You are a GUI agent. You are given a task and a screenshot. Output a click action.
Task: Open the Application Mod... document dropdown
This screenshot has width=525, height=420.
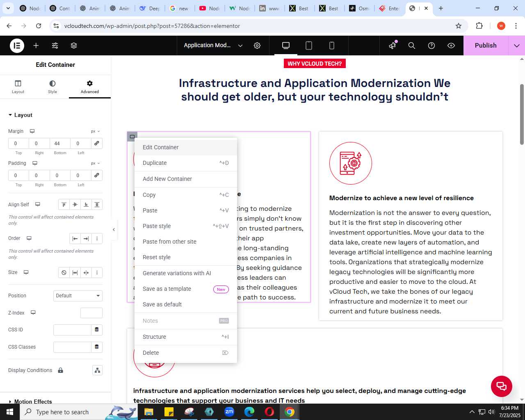click(x=213, y=46)
